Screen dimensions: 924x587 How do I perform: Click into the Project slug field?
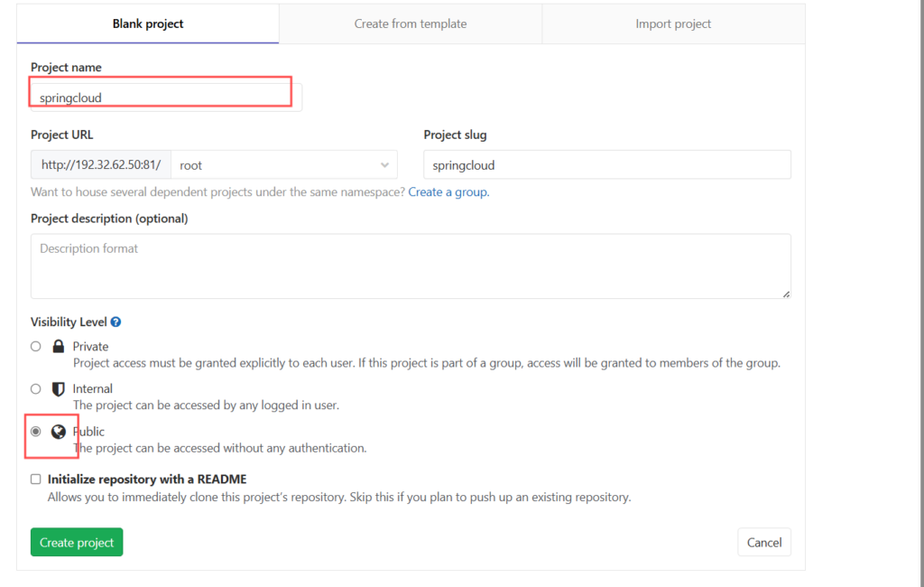[x=606, y=165]
